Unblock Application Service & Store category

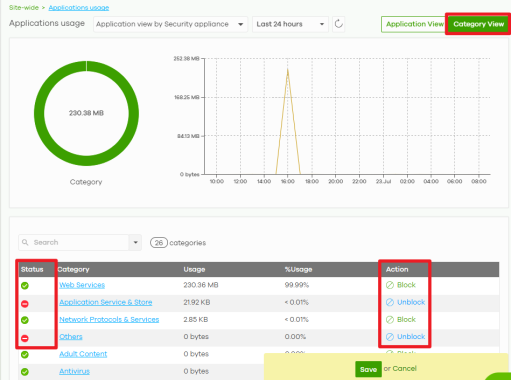405,302
